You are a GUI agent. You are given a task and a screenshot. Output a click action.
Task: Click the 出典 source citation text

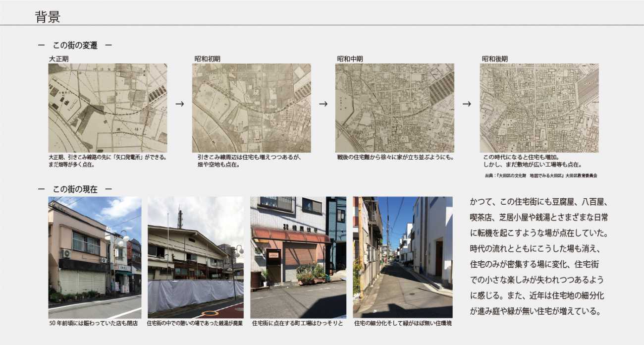click(x=541, y=175)
